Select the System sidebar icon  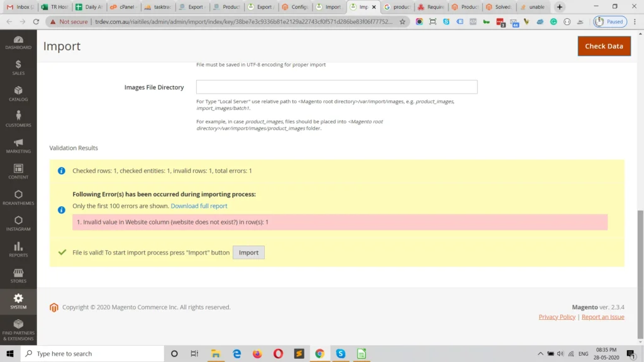pos(18,302)
